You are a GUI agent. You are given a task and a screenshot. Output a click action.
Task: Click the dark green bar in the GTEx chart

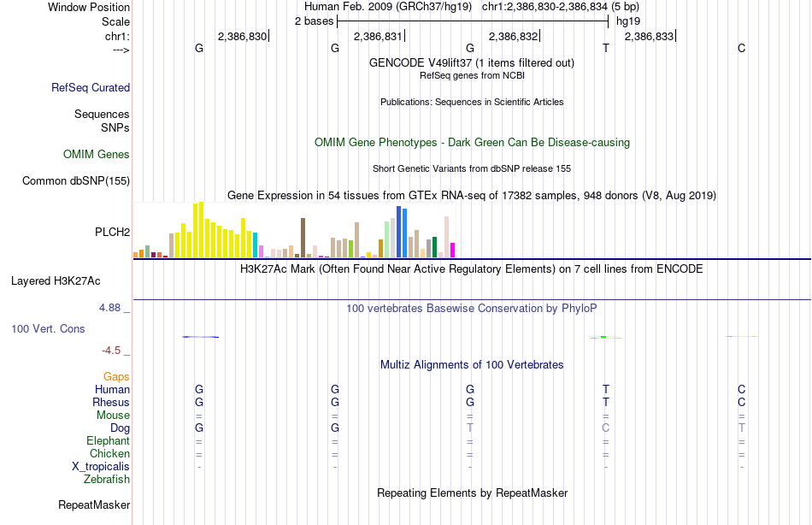click(434, 247)
